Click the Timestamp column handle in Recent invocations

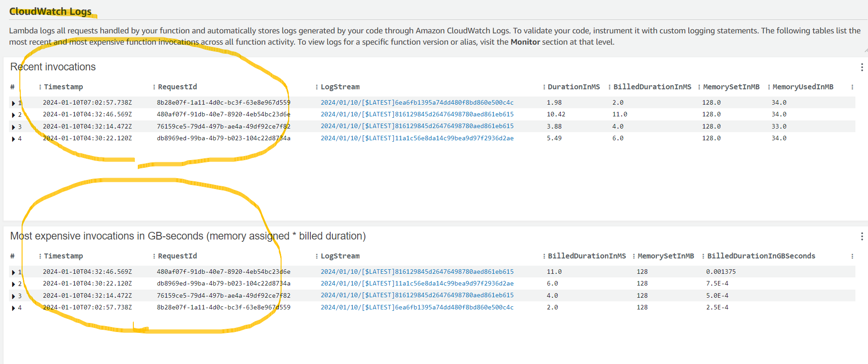pos(40,87)
